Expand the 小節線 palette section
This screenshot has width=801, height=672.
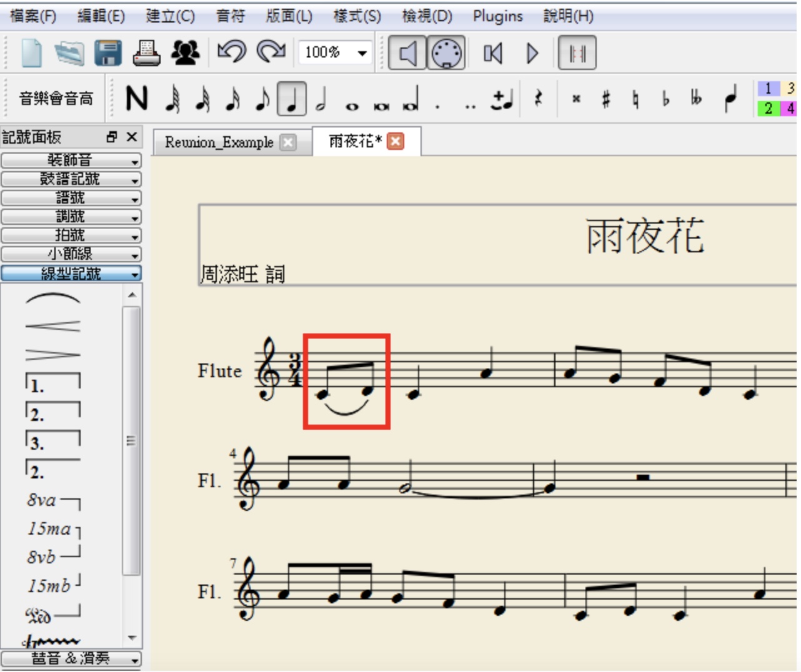71,254
